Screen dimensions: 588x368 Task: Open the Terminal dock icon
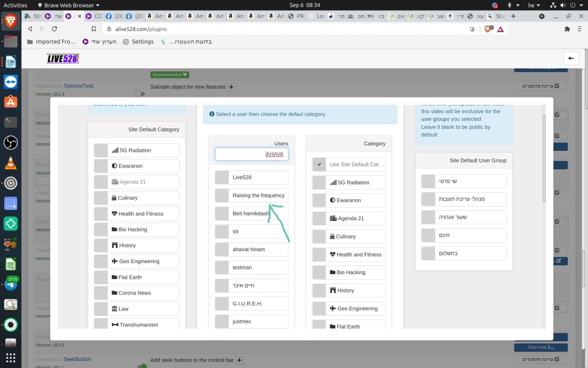[x=11, y=122]
